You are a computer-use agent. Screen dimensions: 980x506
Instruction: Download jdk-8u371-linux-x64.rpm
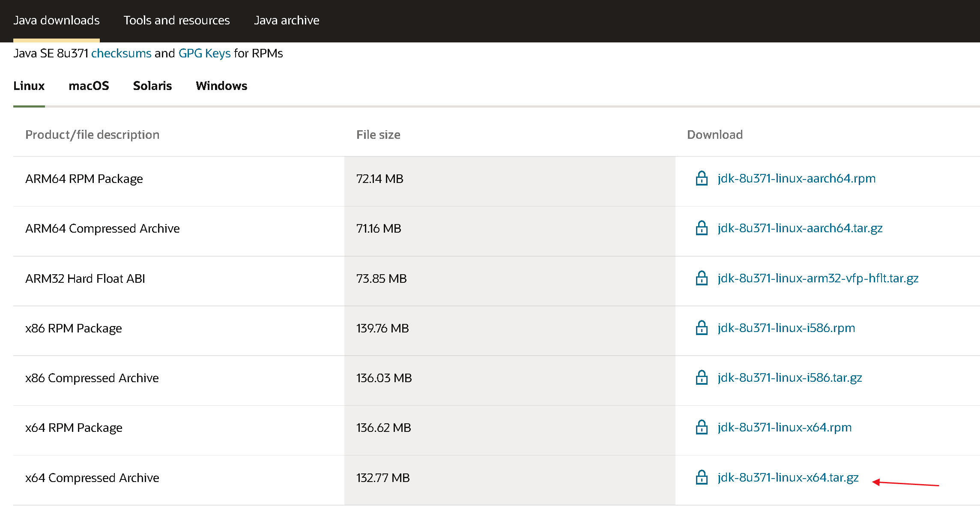pyautogui.click(x=785, y=427)
